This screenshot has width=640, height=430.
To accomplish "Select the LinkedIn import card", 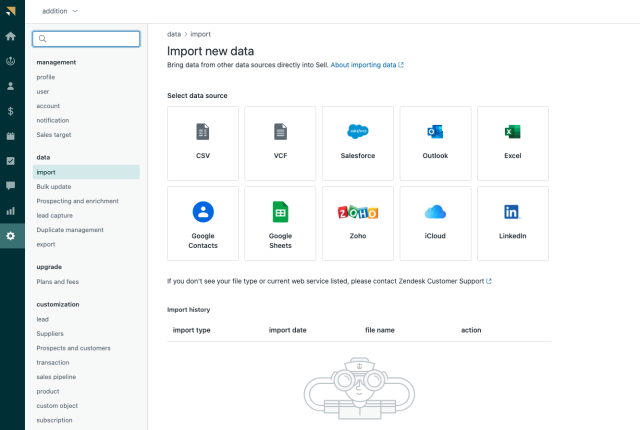I will point(513,224).
